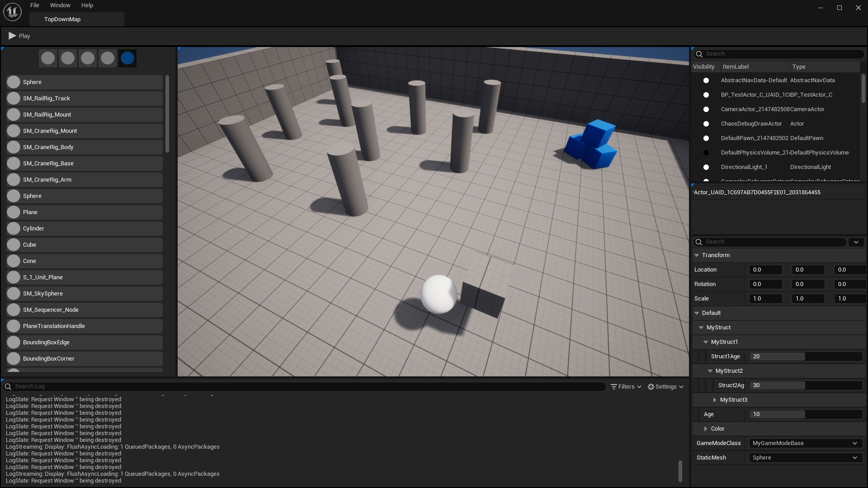This screenshot has width=868, height=488.
Task: Toggle visibility of DirectionalLight_1
Action: [706, 167]
